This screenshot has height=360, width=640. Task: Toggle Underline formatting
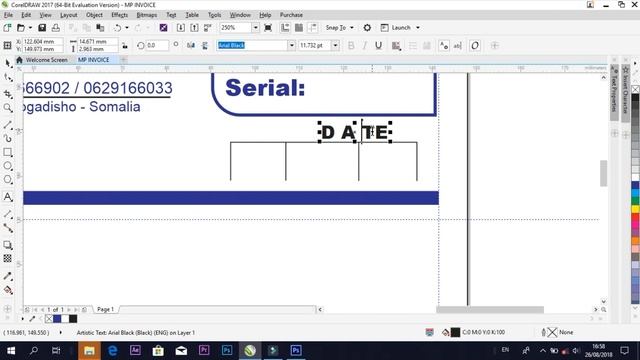378,45
